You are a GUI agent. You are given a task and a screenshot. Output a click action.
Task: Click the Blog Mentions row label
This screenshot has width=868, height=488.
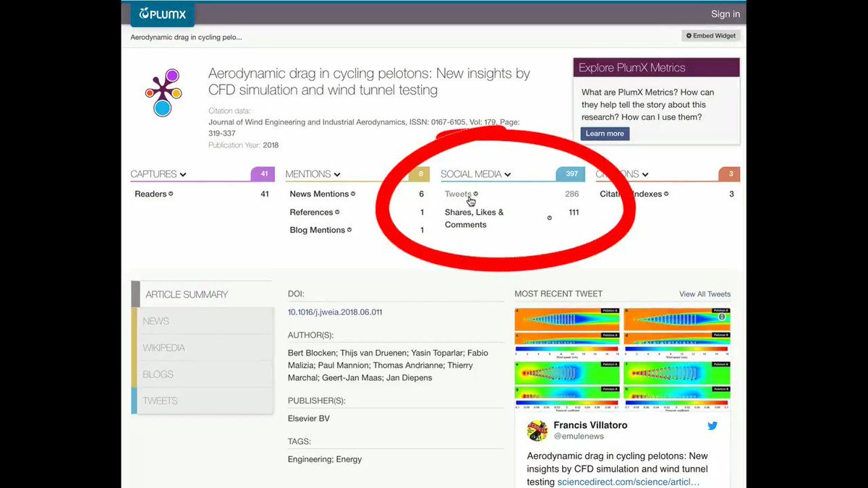(x=317, y=230)
